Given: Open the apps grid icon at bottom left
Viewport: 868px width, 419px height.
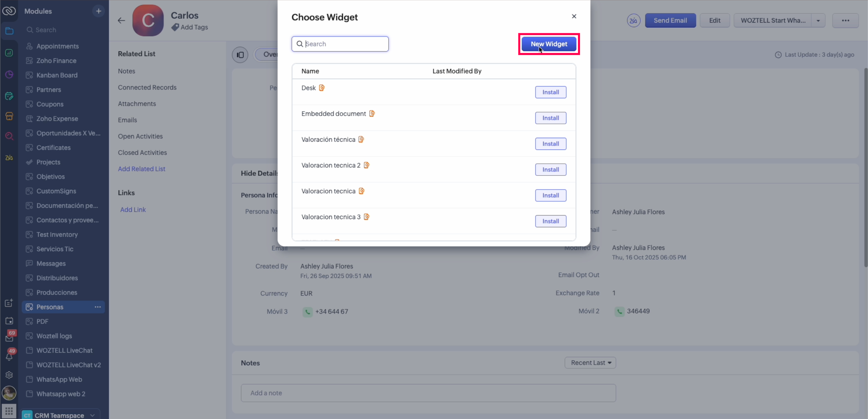Looking at the screenshot, I should coord(9,411).
